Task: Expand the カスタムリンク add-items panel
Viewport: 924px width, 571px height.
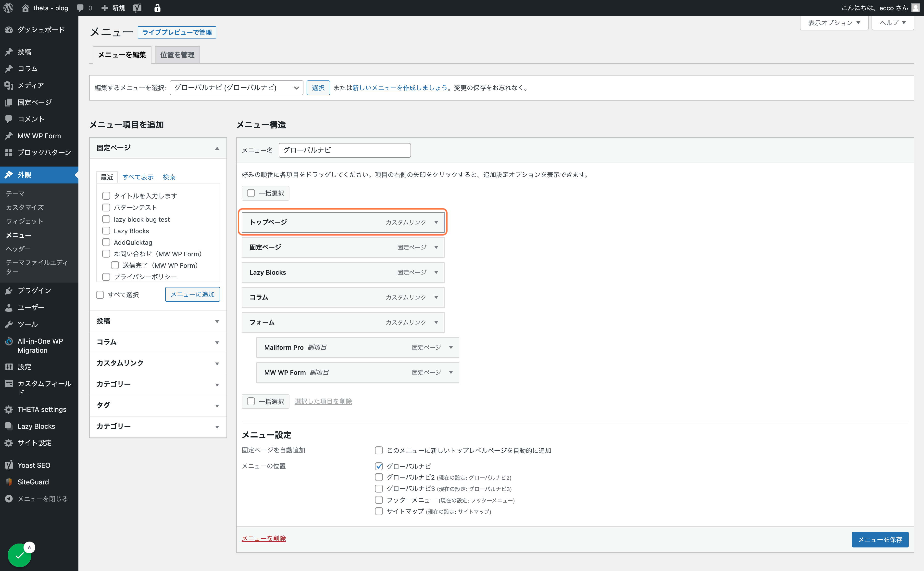Action: coord(158,363)
